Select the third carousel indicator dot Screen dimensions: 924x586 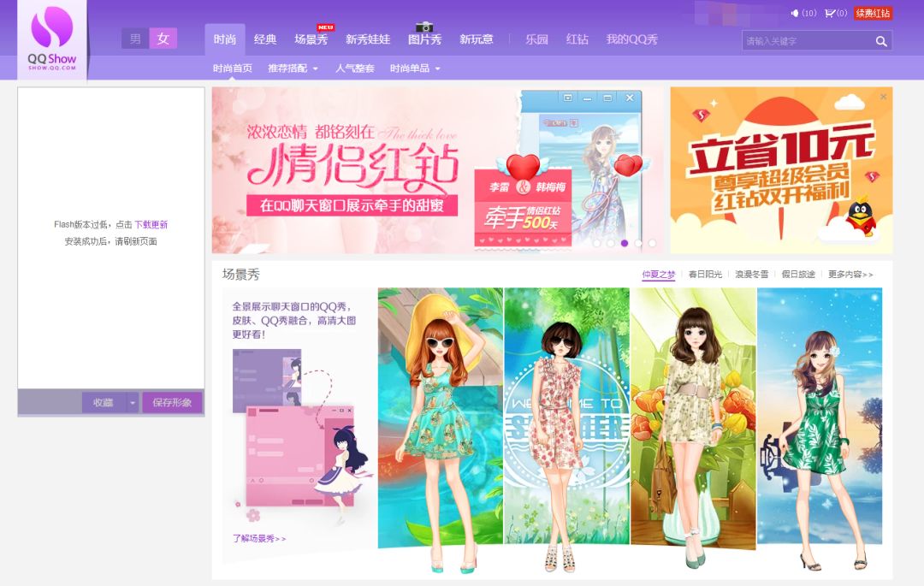point(624,243)
